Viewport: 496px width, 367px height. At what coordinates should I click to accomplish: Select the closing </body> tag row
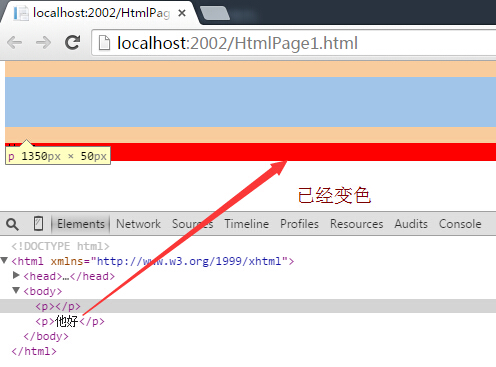coord(46,336)
